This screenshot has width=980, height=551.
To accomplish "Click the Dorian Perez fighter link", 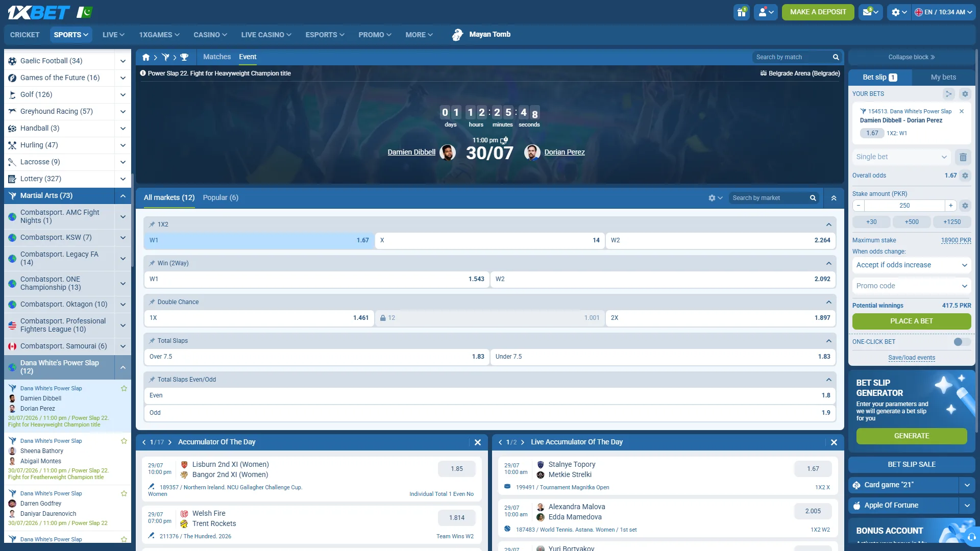I will click(564, 153).
